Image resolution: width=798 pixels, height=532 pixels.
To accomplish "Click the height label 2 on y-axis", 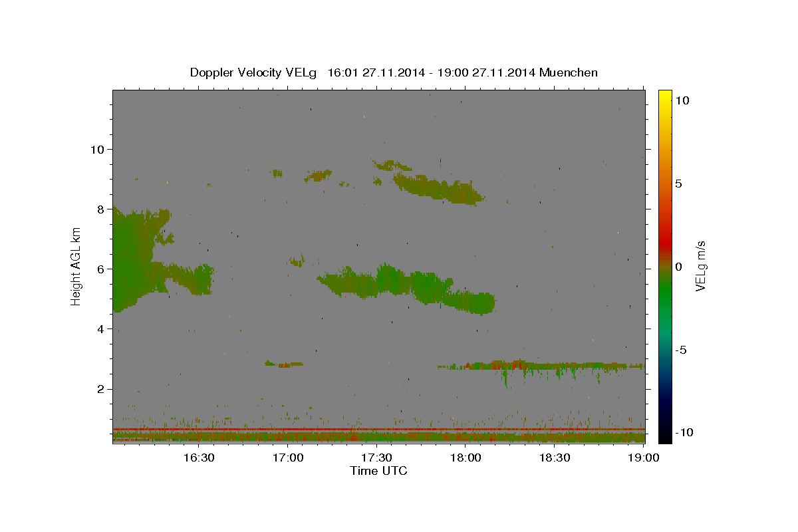I will pyautogui.click(x=101, y=388).
